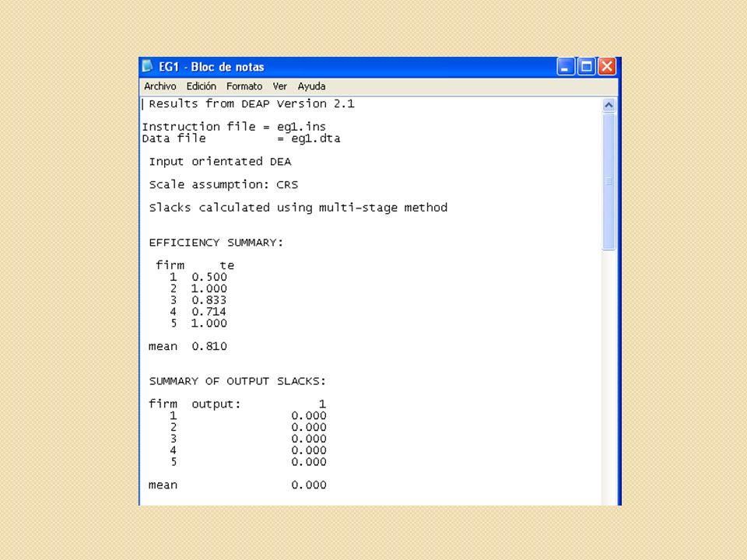
Task: Open the Formato menu
Action: coord(244,86)
